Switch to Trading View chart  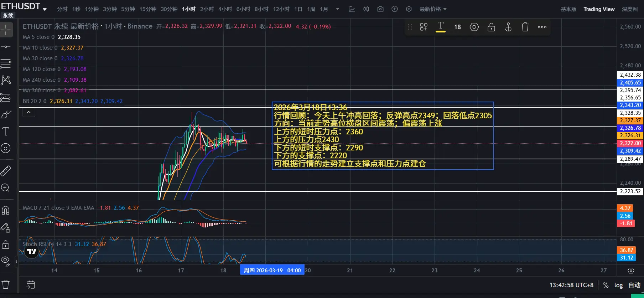click(x=599, y=9)
